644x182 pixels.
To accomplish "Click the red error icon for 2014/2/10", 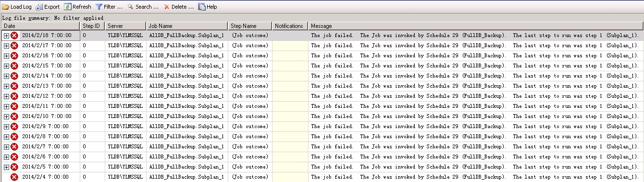I will coord(14,117).
